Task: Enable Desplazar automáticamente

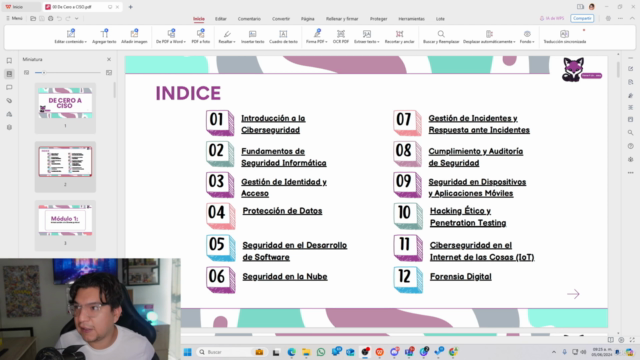Action: click(489, 36)
